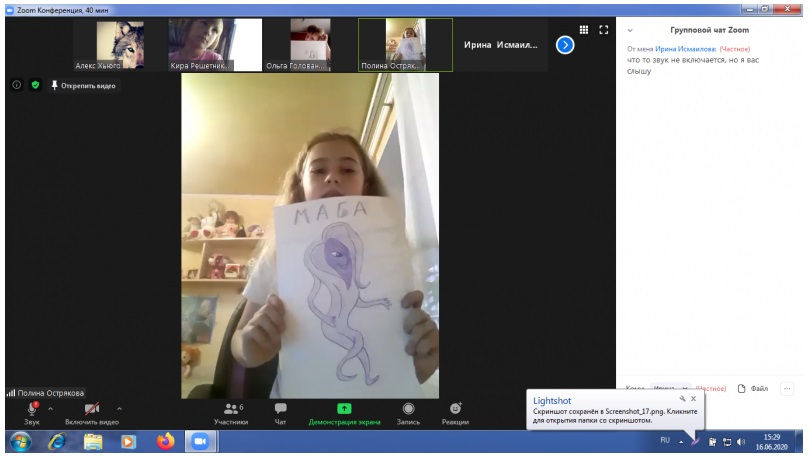This screenshot has height=457, width=809.
Task: Select Кира Решетник participant thumbnail
Action: (215, 45)
